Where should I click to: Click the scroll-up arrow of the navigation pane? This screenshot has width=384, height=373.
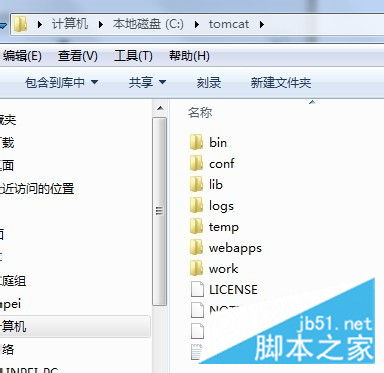[160, 109]
